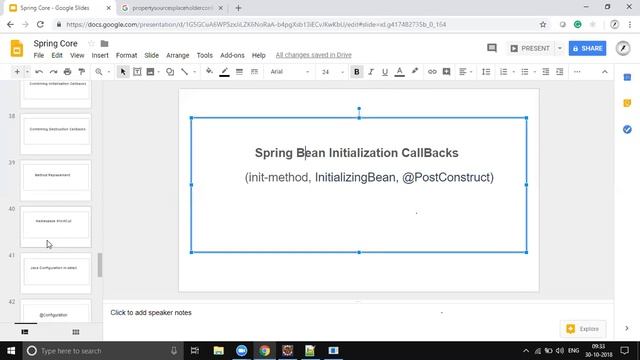Expand line tool options arrow
This screenshot has height=360, width=640.
[x=195, y=72]
